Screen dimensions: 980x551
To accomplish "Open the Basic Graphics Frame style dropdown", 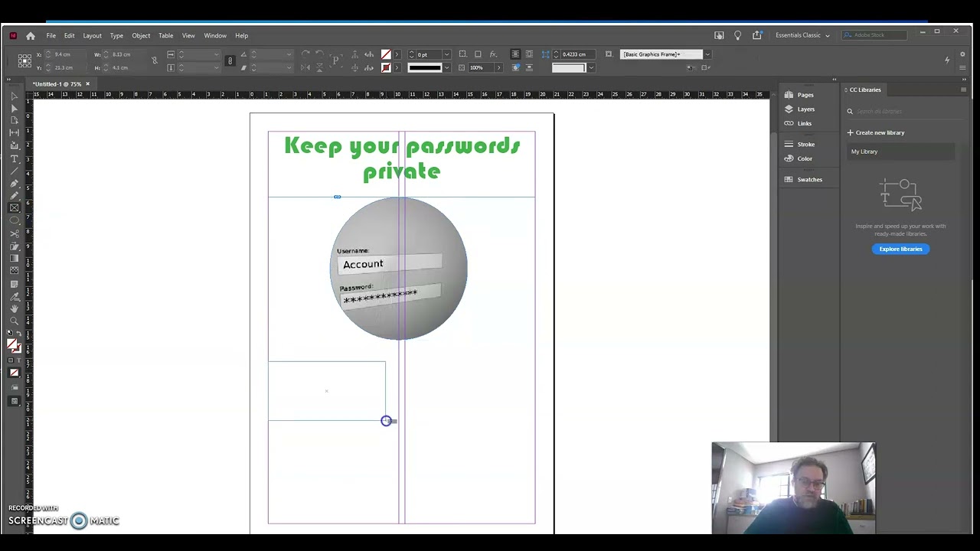I will (707, 54).
